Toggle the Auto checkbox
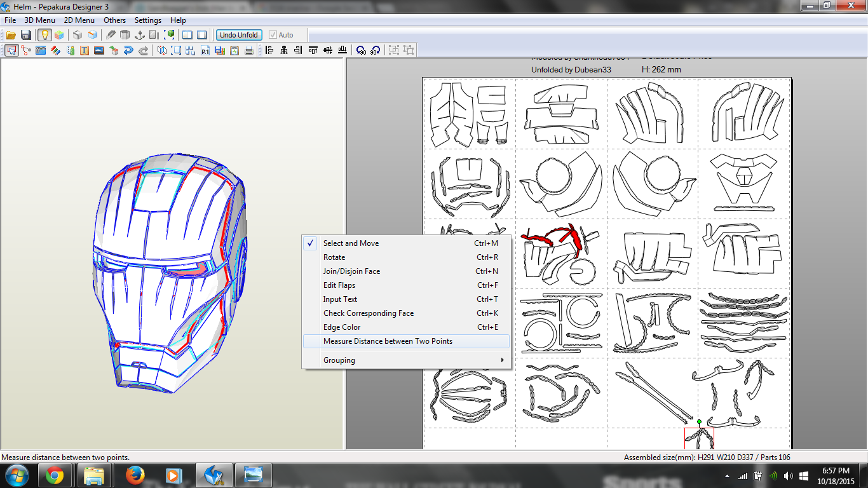Image resolution: width=868 pixels, height=488 pixels. point(281,35)
